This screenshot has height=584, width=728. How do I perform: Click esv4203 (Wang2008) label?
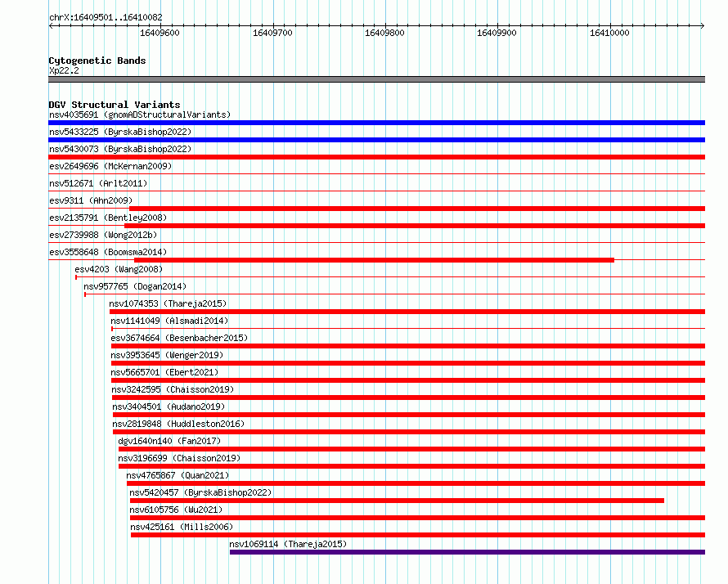[x=119, y=269]
